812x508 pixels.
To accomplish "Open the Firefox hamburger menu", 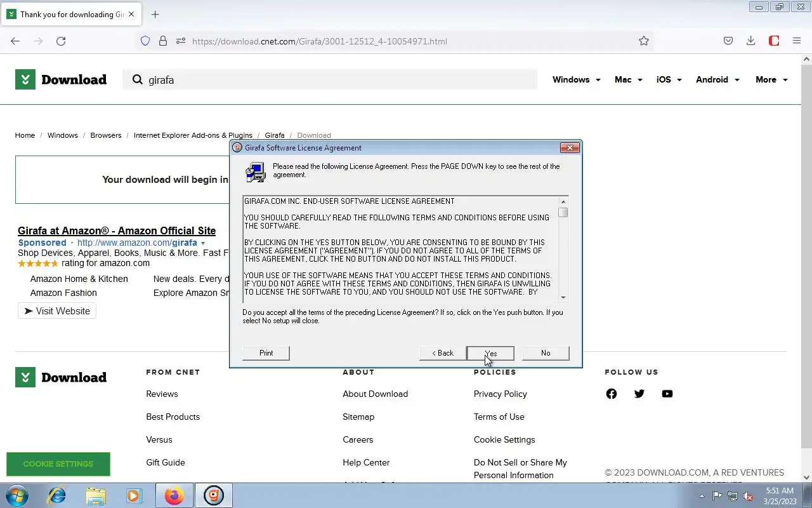I will (x=797, y=41).
